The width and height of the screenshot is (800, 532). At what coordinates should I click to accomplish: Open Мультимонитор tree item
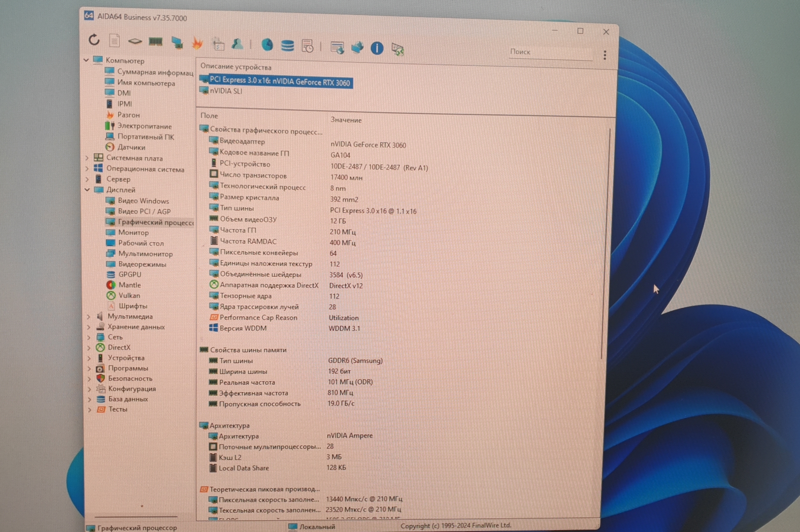pos(139,254)
